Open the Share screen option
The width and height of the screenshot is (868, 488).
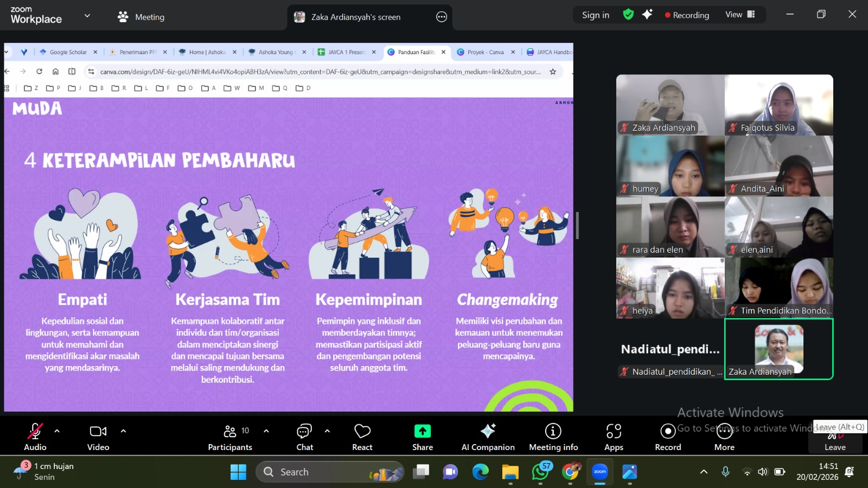(x=422, y=436)
